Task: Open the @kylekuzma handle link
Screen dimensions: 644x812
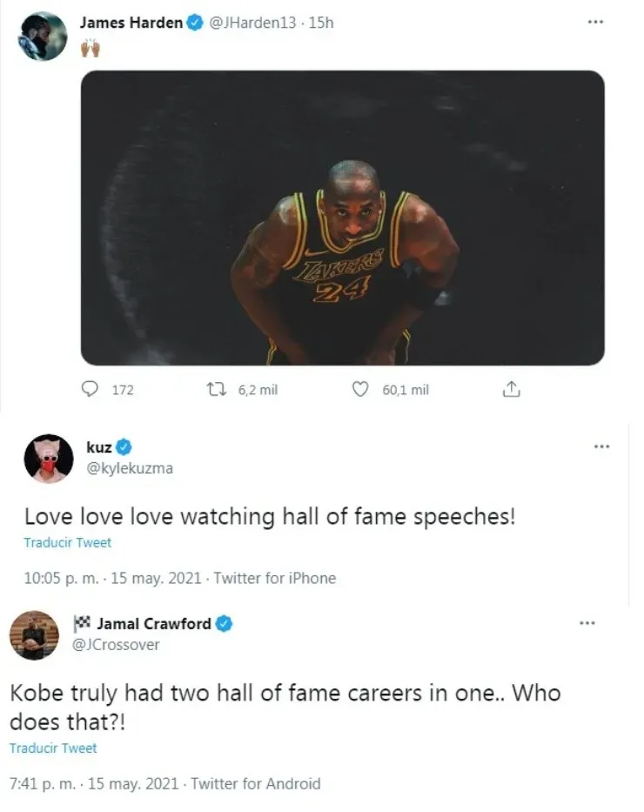Action: click(x=130, y=468)
